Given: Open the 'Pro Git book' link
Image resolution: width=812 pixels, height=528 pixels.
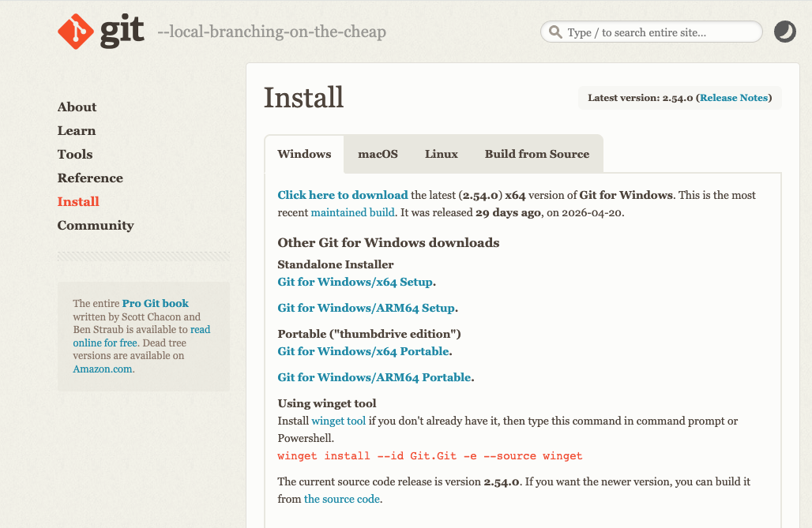Looking at the screenshot, I should 156,303.
